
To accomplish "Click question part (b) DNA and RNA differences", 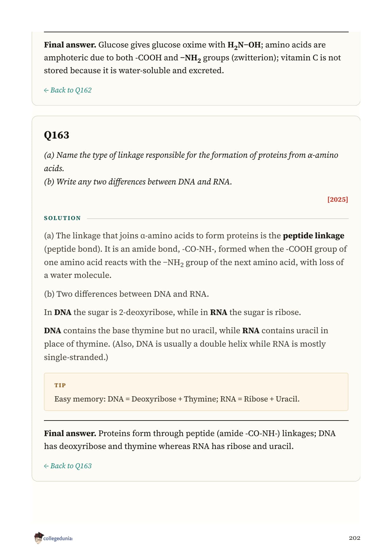I will click(138, 182).
